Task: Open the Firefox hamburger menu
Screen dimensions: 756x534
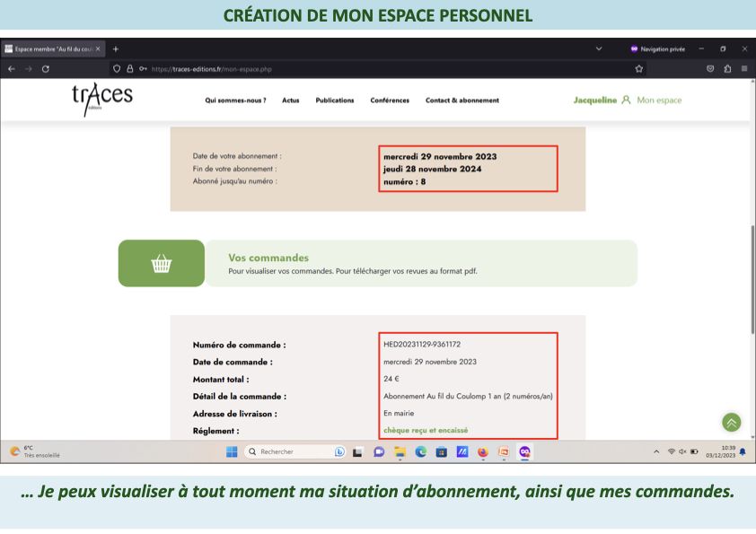Action: (744, 69)
